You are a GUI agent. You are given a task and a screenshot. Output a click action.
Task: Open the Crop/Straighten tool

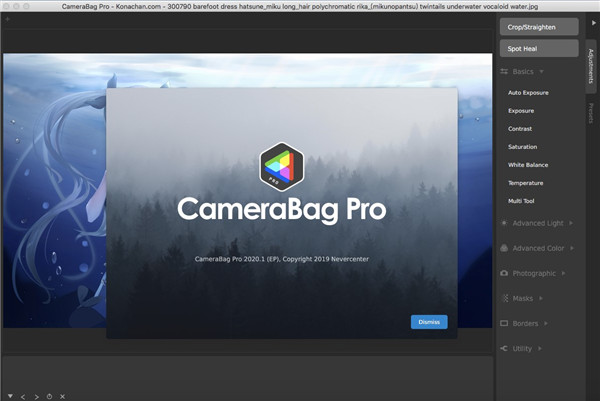coord(538,27)
